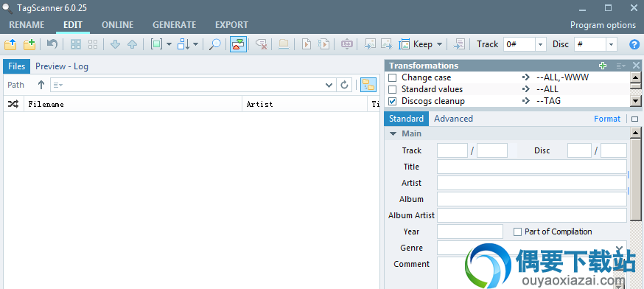This screenshot has width=644, height=289.
Task: Click the cover resize icon beside Keep
Action: click(405, 44)
